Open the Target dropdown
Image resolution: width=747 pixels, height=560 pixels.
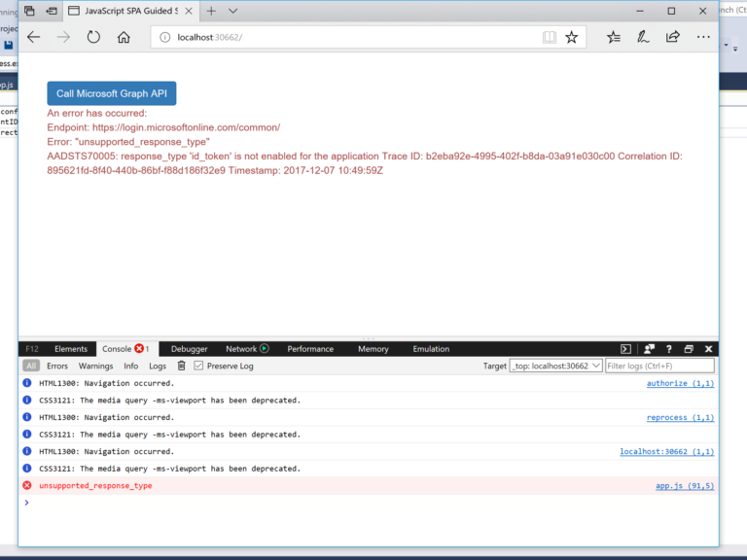555,366
